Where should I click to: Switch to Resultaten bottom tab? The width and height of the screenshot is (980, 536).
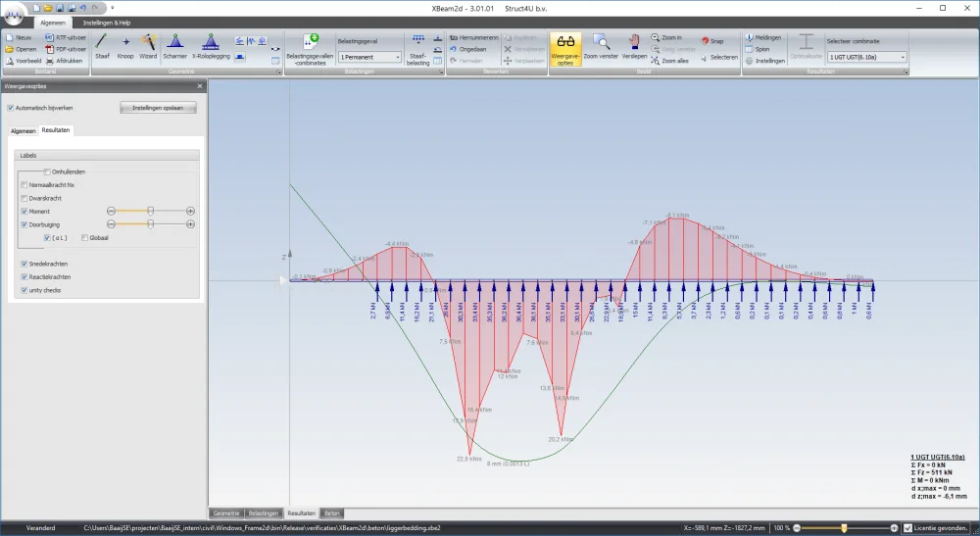pyautogui.click(x=301, y=512)
